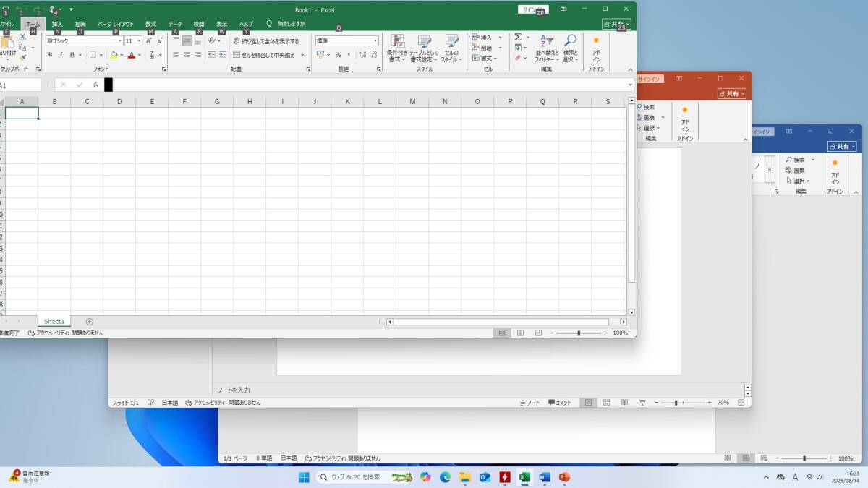
Task: Click the PowerPoint ノート (Notes) button
Action: click(x=529, y=402)
